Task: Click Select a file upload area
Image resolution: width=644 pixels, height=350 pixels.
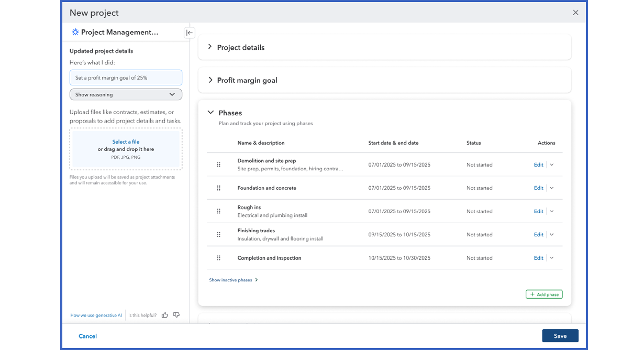Action: [x=126, y=149]
